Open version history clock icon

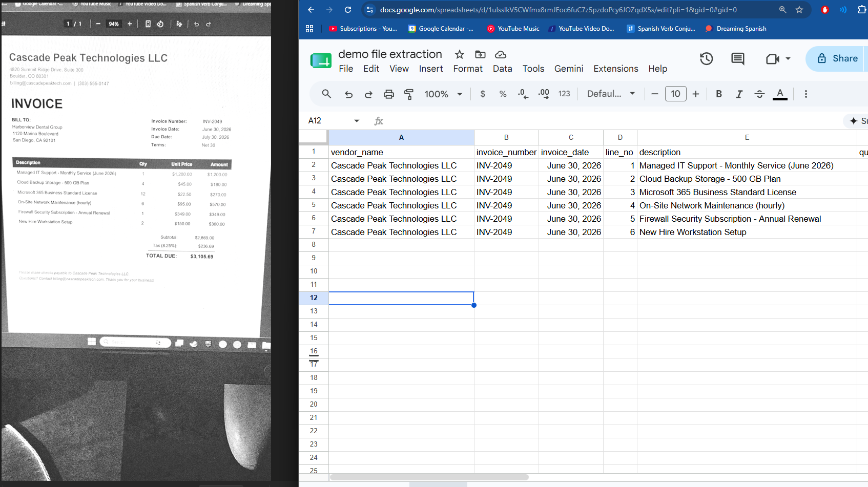pyautogui.click(x=707, y=58)
